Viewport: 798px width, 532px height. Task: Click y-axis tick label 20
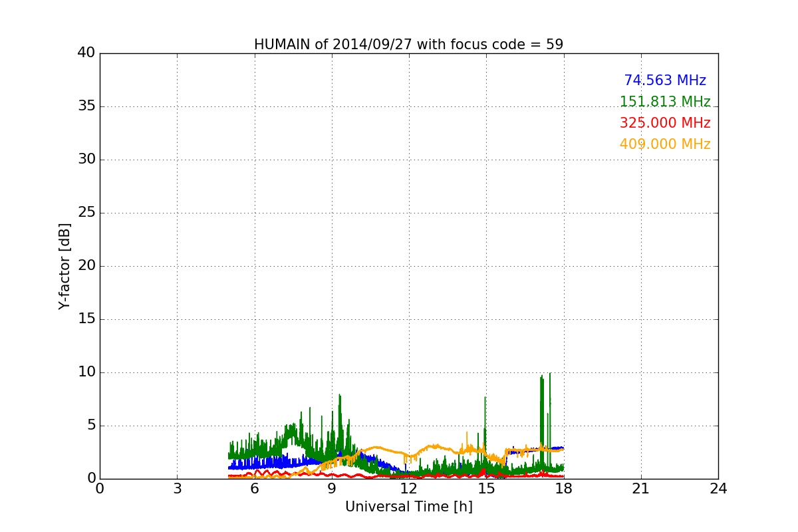86,266
